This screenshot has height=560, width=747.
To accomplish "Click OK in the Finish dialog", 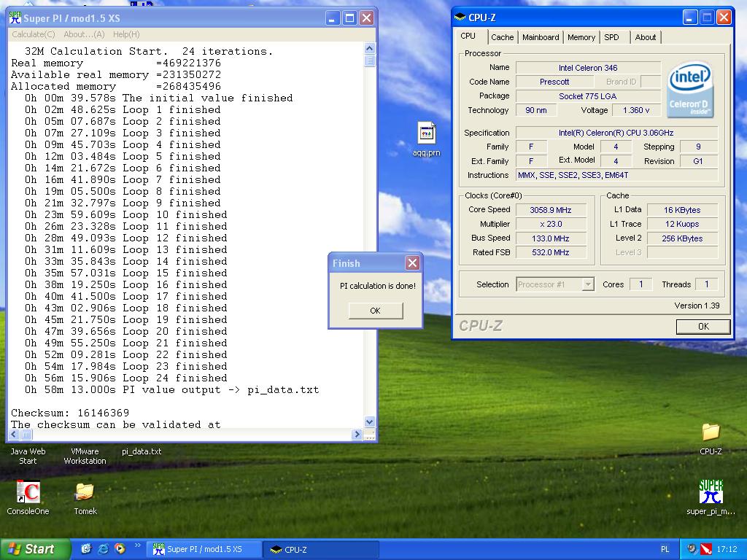I will click(x=376, y=311).
